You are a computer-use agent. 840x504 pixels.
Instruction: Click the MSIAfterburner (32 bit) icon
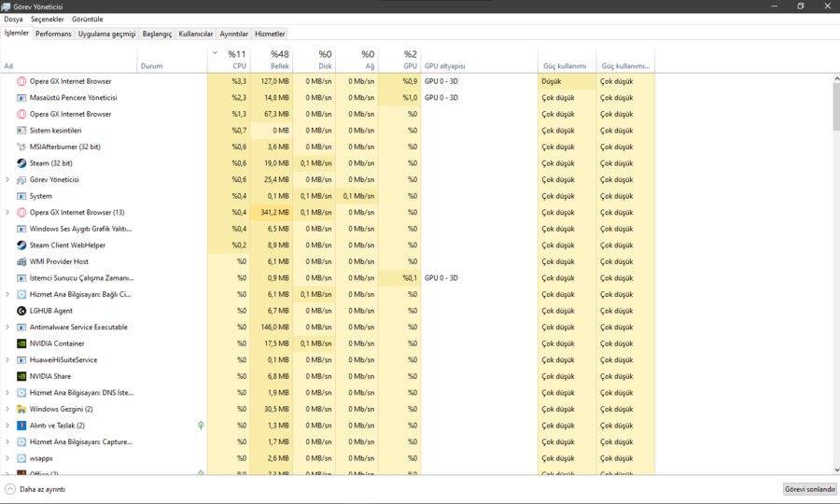click(21, 147)
